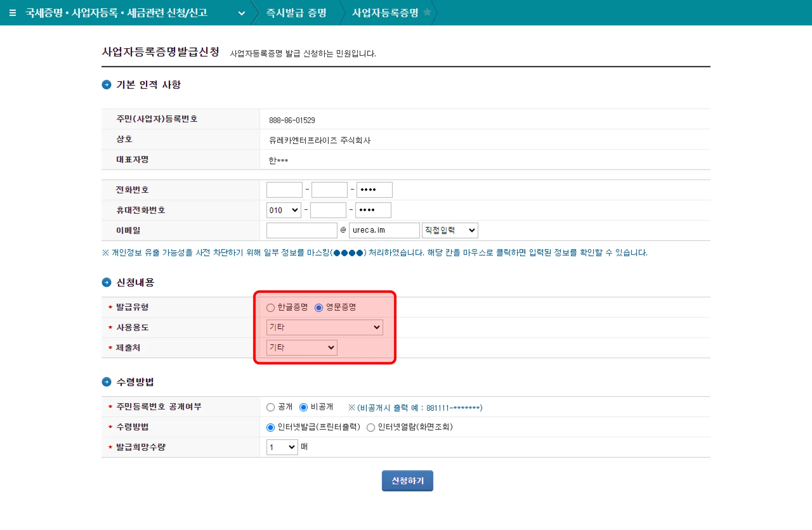
Task: Click blue arrow icon beside 신청내용
Action: pyautogui.click(x=106, y=282)
